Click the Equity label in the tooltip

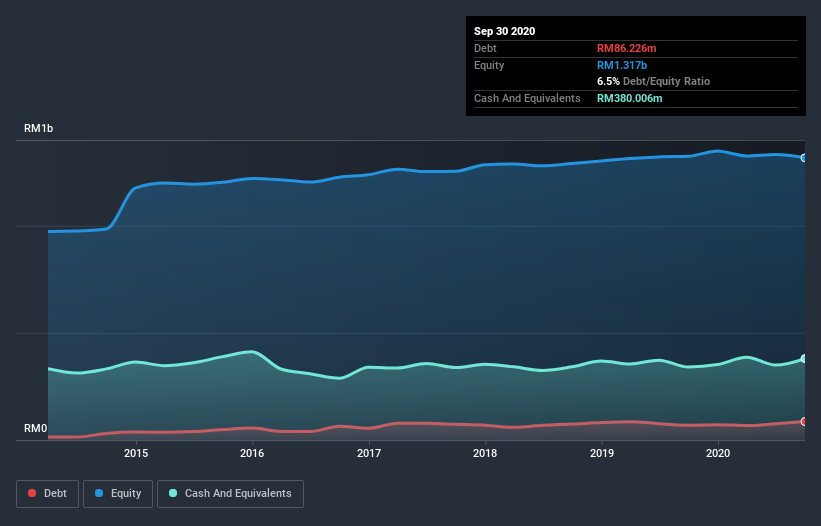pos(489,65)
